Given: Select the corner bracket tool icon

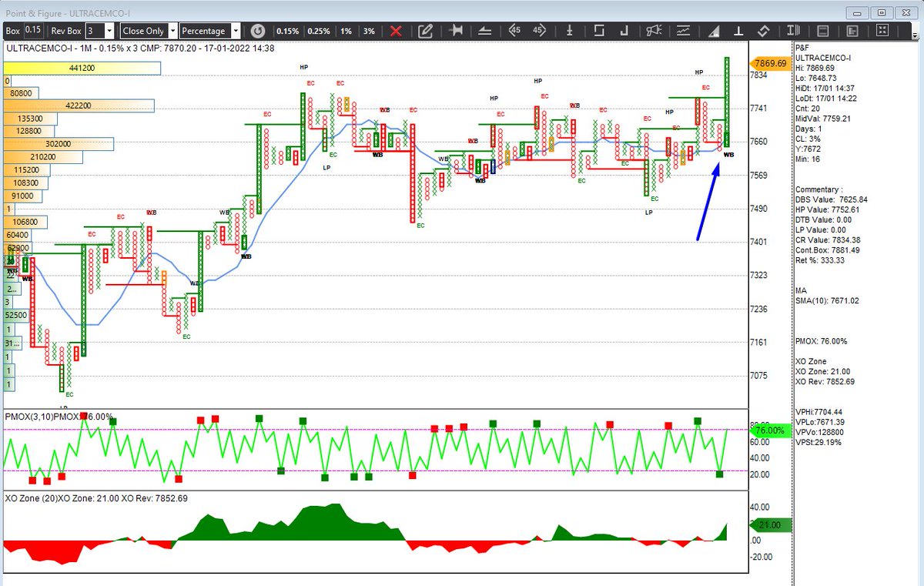Looking at the screenshot, I should tap(624, 31).
